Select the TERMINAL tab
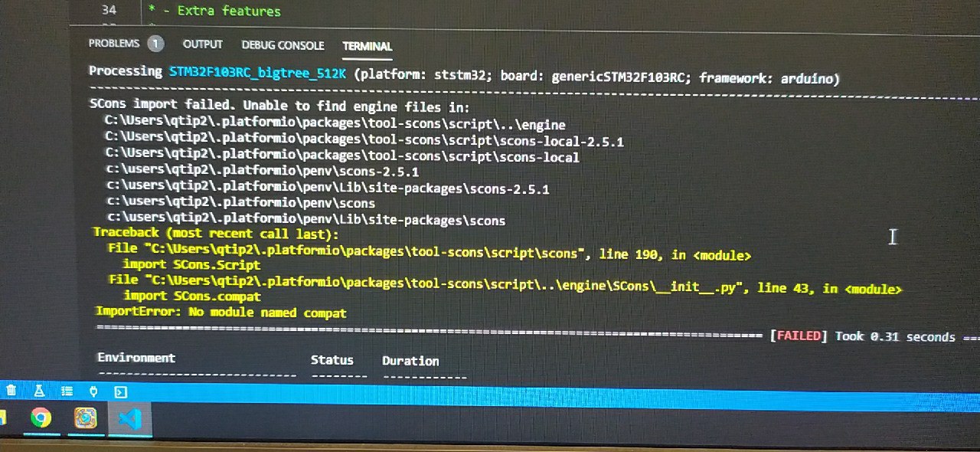980x452 pixels. click(x=367, y=46)
